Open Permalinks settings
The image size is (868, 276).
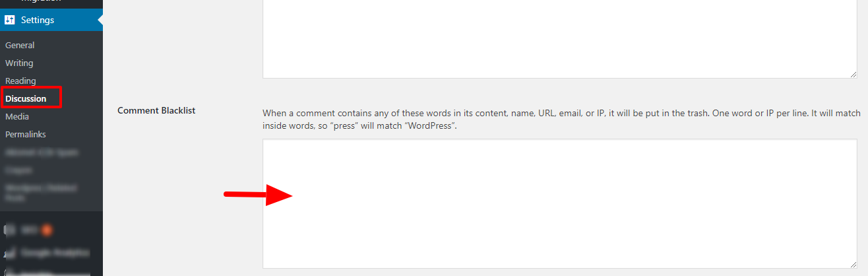tap(24, 134)
